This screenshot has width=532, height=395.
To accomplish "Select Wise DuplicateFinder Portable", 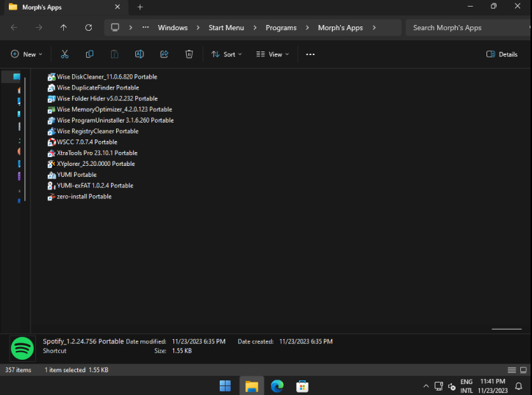I will coord(93,88).
